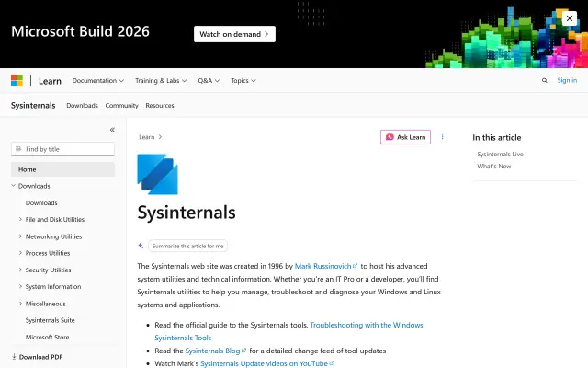Collapse the table of contents sidebar
This screenshot has width=588, height=368.
click(112, 130)
